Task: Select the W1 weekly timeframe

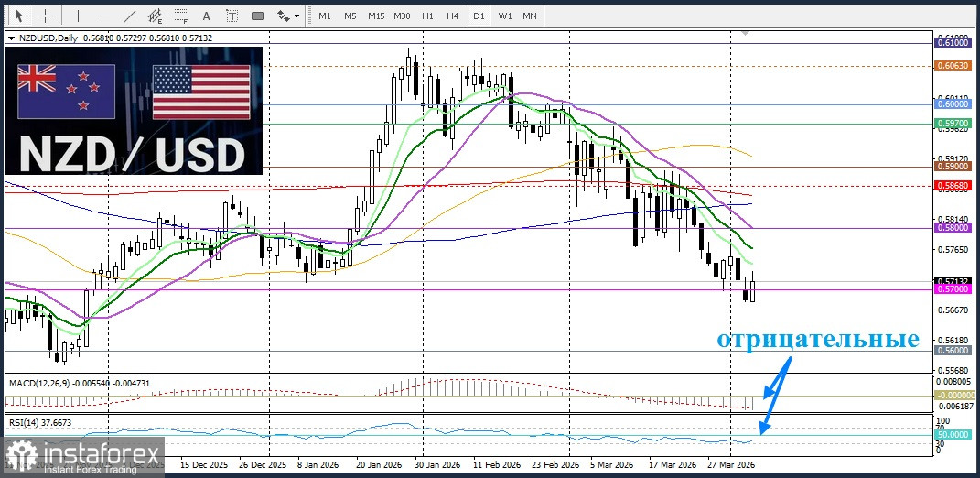Action: pyautogui.click(x=504, y=16)
